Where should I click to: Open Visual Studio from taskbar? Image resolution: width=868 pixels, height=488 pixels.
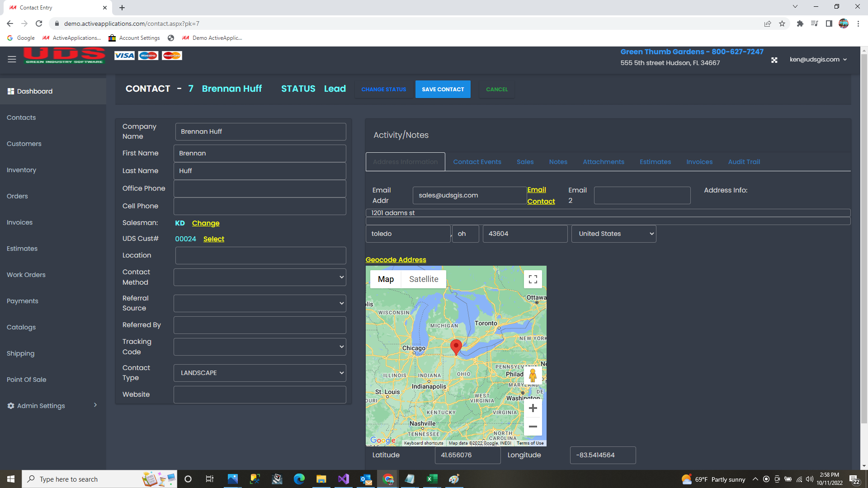click(344, 479)
